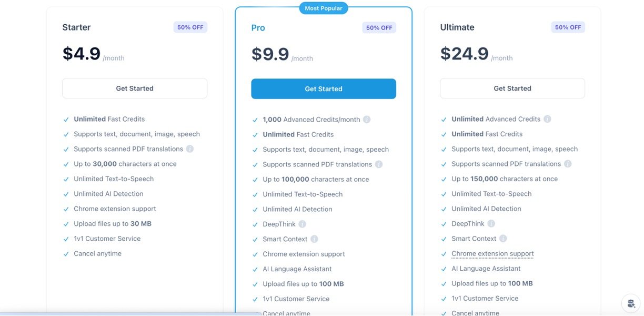The width and height of the screenshot is (644, 316).
Task: Click Get Started under Ultimate plan
Action: (512, 88)
